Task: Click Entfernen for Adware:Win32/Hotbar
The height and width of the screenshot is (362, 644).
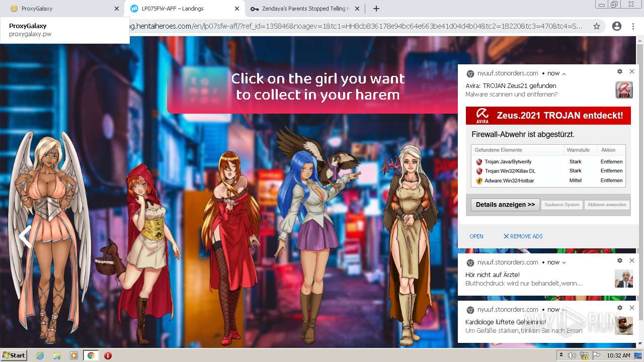Action: pos(611,180)
